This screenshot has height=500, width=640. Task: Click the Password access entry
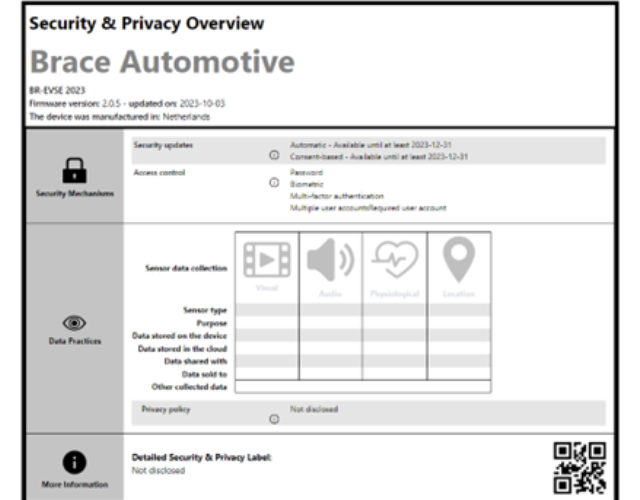pyautogui.click(x=307, y=172)
